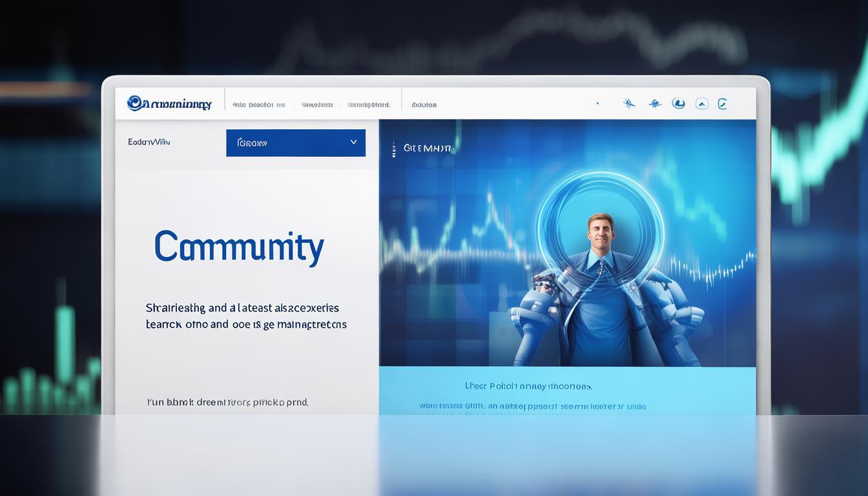Click the dark circular icon in header
The width and height of the screenshot is (868, 496).
coord(678,103)
